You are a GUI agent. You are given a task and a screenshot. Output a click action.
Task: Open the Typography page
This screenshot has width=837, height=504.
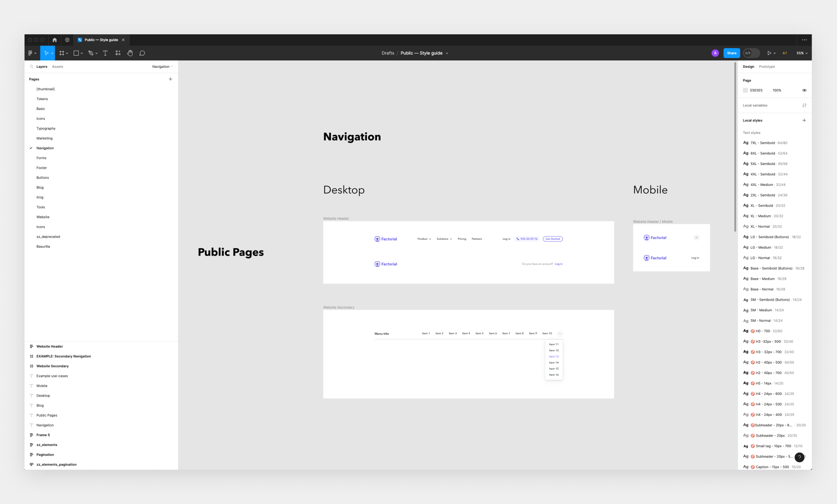pyautogui.click(x=46, y=128)
